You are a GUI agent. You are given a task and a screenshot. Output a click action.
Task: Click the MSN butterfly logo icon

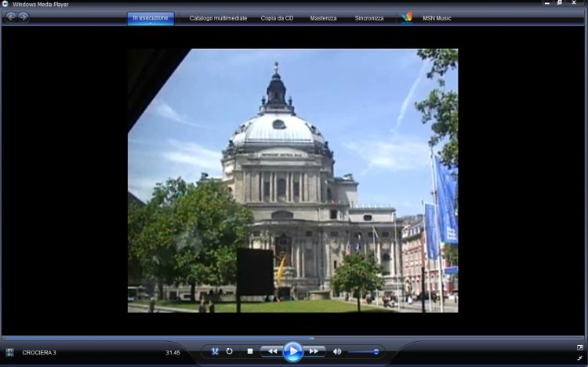coord(406,17)
